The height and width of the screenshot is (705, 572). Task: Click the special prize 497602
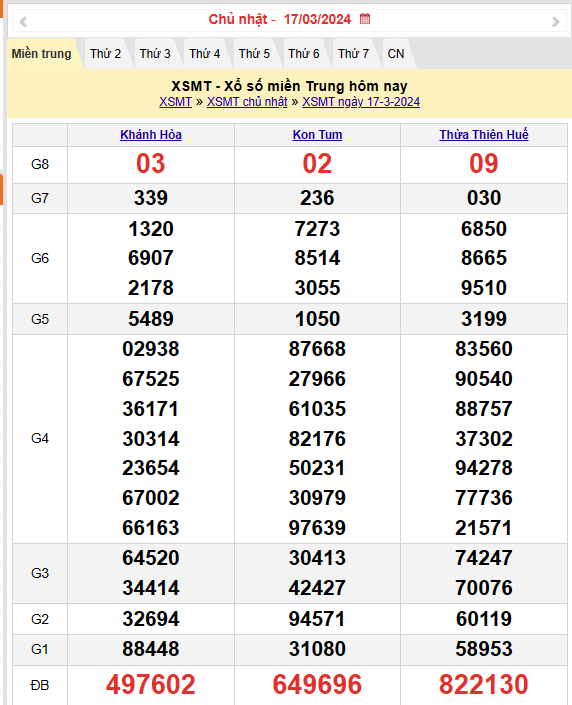pos(151,685)
